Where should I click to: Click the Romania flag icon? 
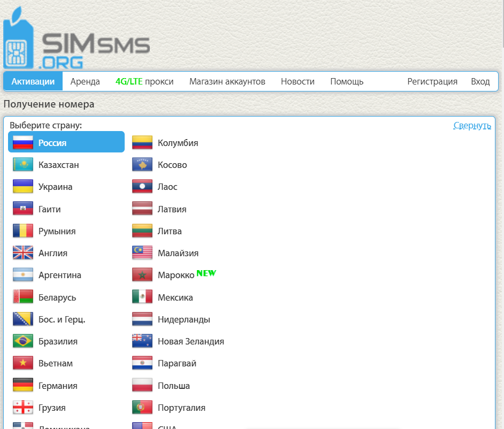pos(23,231)
